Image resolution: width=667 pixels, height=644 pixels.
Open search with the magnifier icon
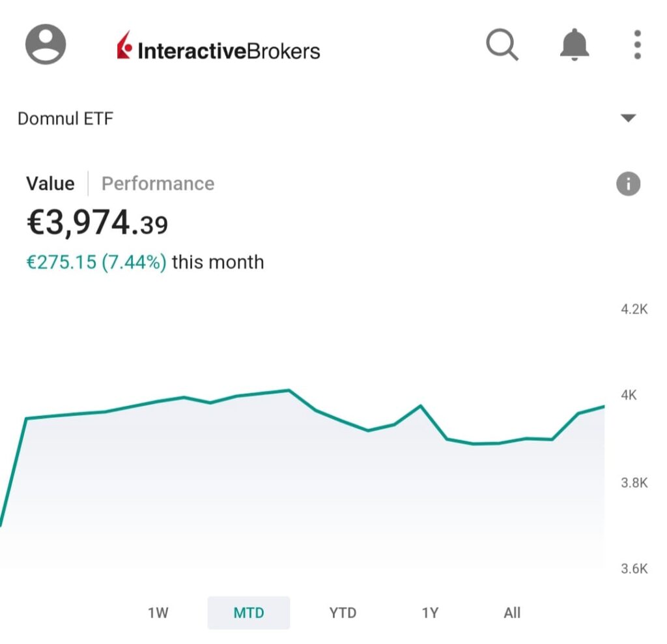502,45
